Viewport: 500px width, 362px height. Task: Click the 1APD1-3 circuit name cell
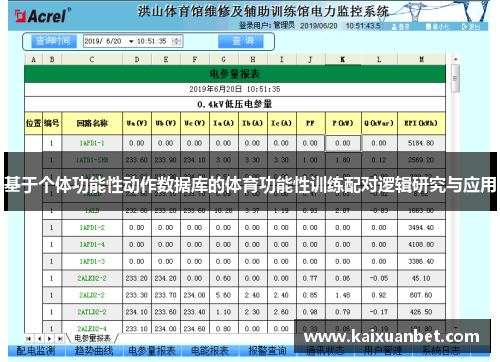pos(92,262)
